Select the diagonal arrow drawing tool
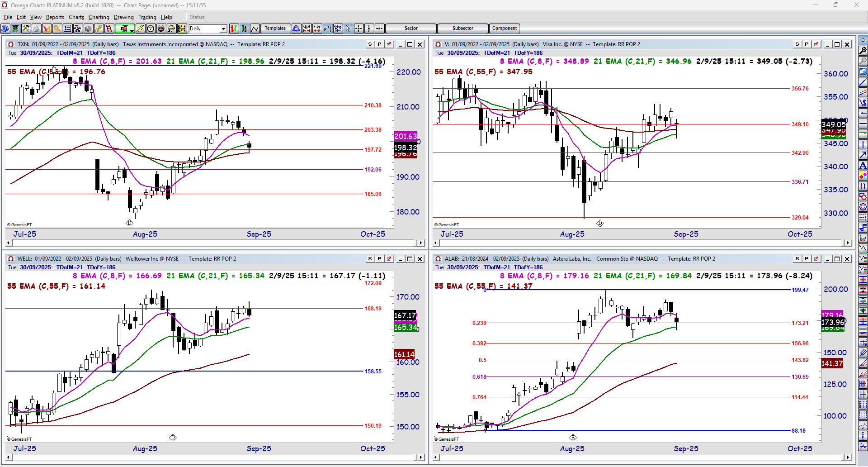Image resolution: width=868 pixels, height=467 pixels. coord(863,155)
